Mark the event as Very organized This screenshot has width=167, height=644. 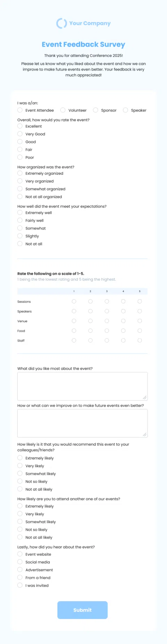20,181
